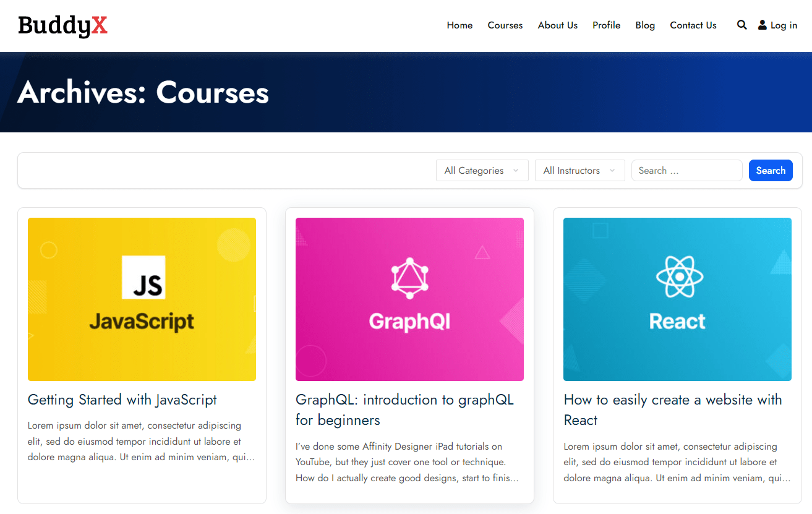Go to Courses in the navigation
This screenshot has height=514, width=812.
point(505,25)
